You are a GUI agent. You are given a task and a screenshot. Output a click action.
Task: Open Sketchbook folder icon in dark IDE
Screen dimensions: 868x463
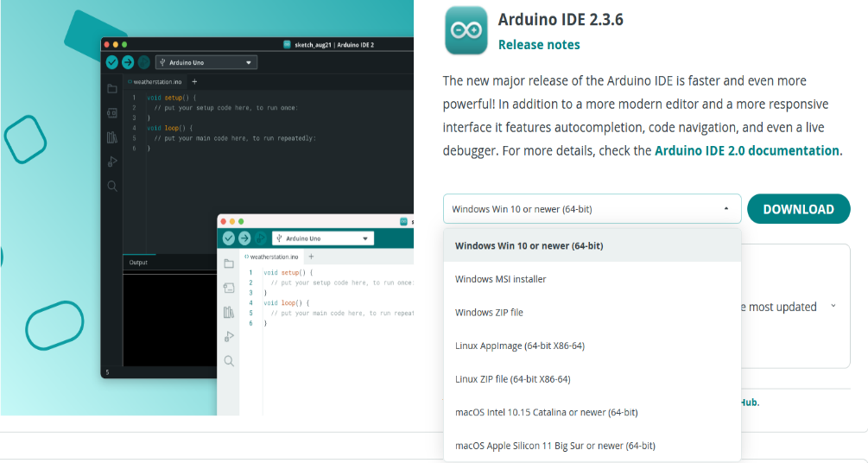click(x=112, y=89)
